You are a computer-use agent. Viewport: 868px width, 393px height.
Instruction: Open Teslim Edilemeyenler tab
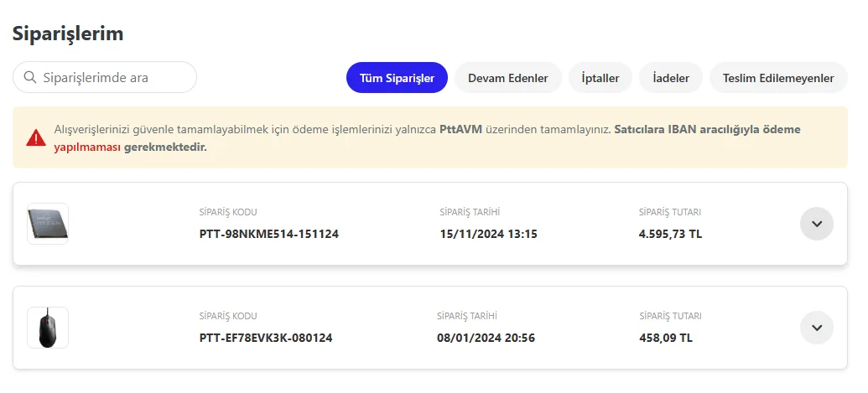778,78
